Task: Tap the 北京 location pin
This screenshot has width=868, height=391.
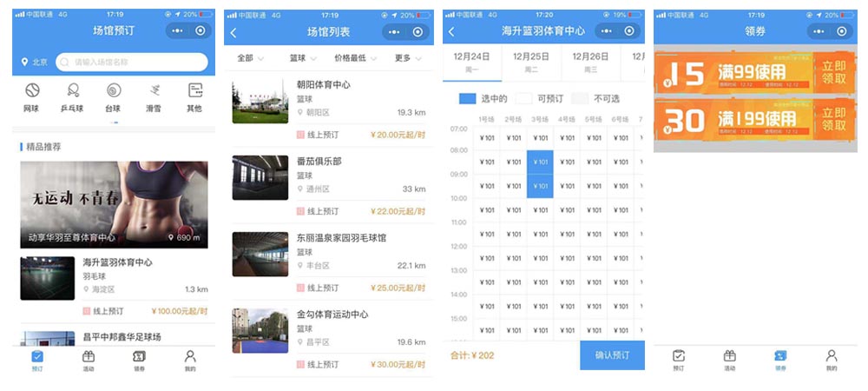Action: click(x=24, y=62)
